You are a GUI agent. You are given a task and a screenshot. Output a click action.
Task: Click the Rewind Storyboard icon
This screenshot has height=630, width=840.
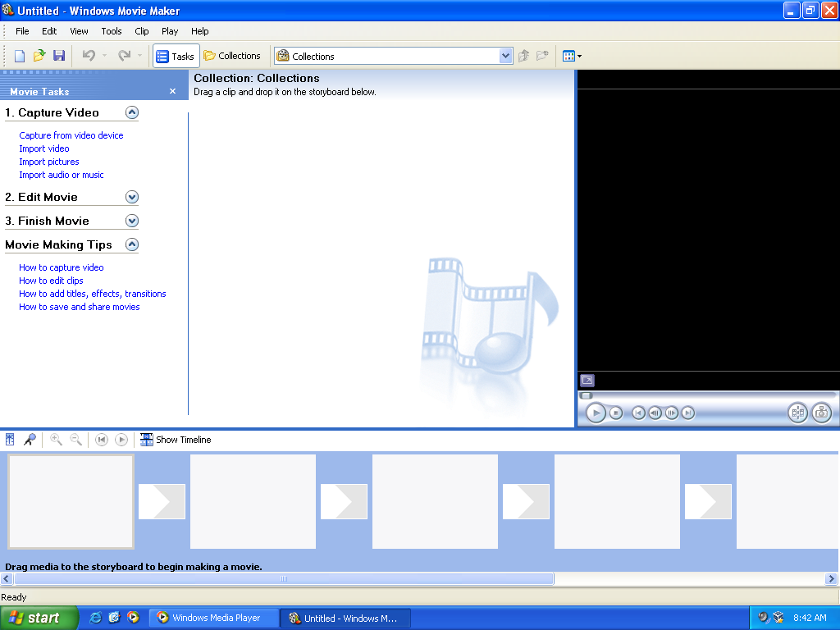pyautogui.click(x=101, y=440)
